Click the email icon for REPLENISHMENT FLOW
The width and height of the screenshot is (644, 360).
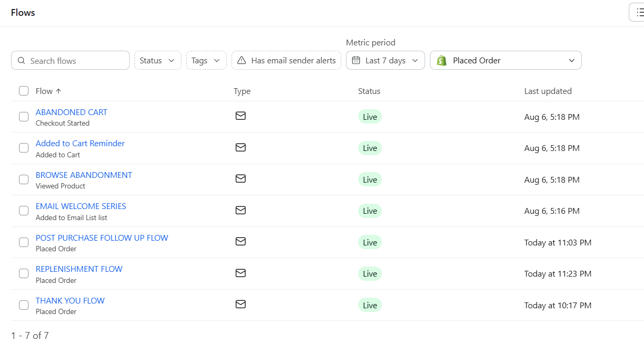[241, 273]
